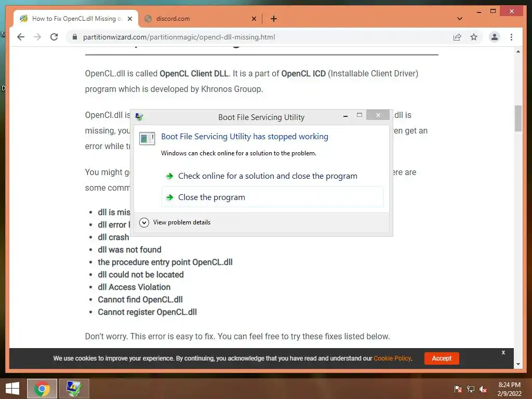The width and height of the screenshot is (532, 399).
Task: Close the OpenCL.dll Missing tab
Action: [x=129, y=19]
